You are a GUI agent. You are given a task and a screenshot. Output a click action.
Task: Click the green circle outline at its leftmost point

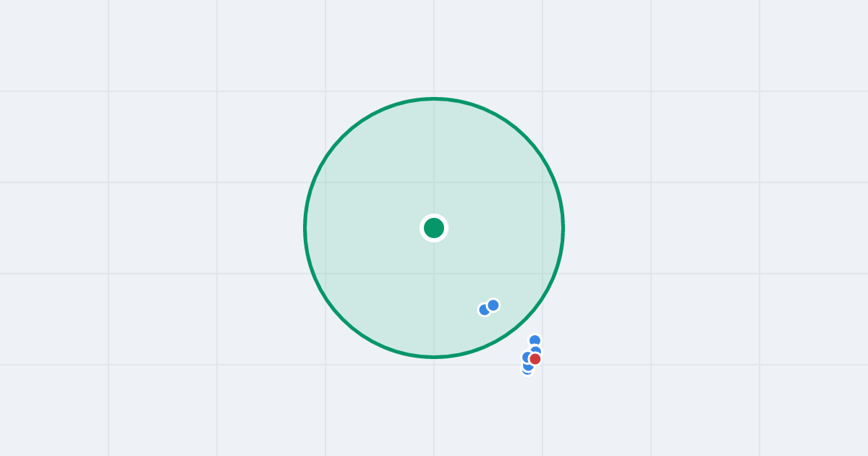pyautogui.click(x=305, y=228)
